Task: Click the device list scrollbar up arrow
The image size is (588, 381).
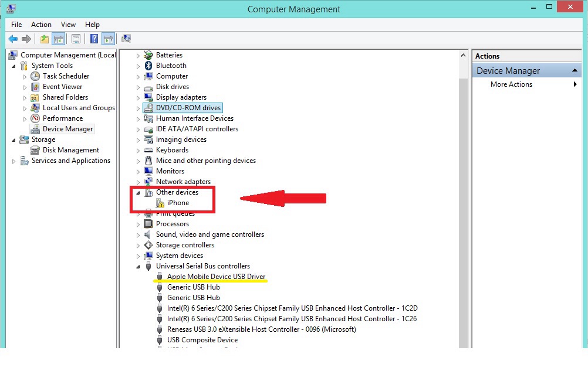Action: click(463, 56)
